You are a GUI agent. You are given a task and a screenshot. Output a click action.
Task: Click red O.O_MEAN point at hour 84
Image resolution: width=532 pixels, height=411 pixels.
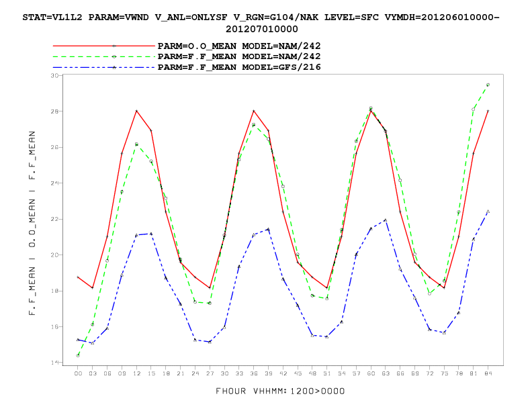coord(488,111)
